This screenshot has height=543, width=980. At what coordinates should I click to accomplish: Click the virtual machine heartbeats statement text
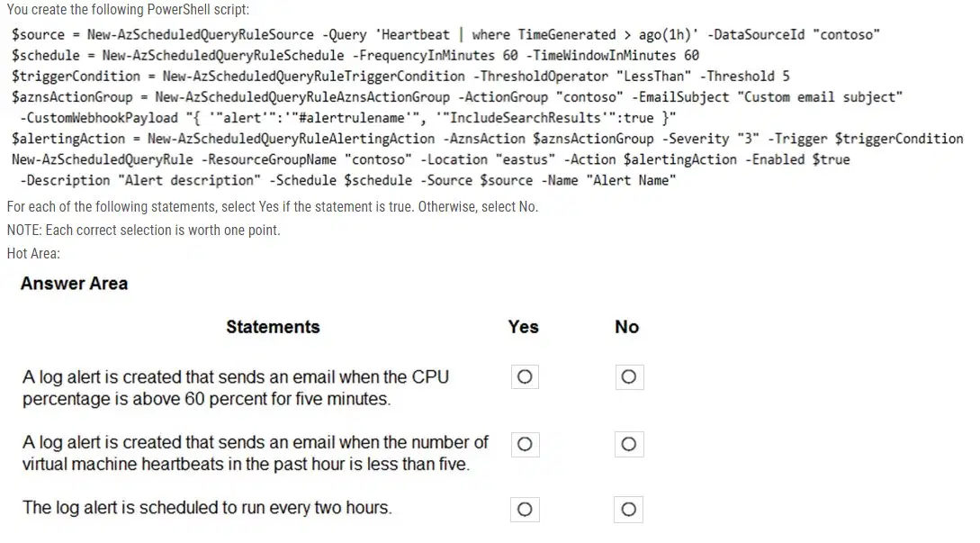click(255, 453)
